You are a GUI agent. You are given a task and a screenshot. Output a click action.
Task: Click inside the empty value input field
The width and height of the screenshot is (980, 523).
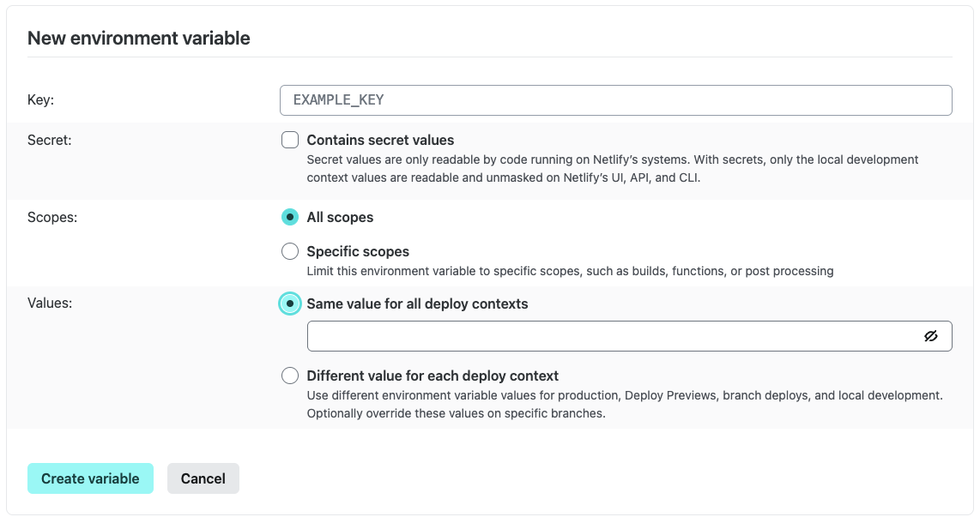(x=601, y=336)
